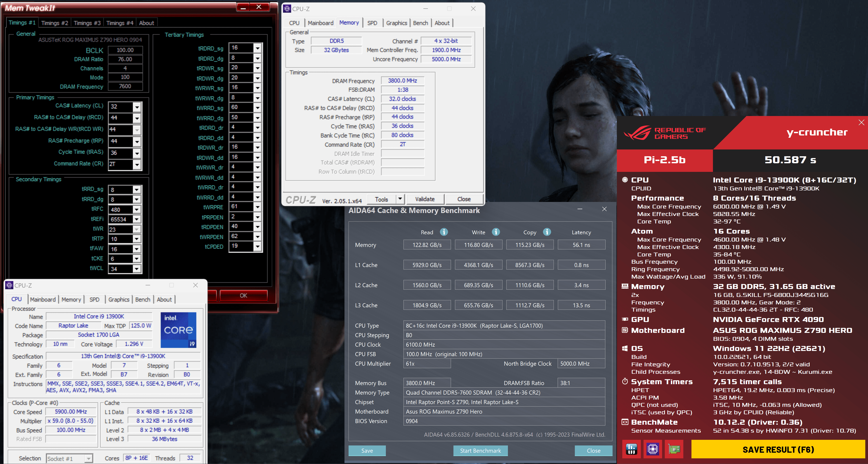The width and height of the screenshot is (868, 464).
Task: Switch to the Timings #2 tab
Action: click(x=54, y=23)
